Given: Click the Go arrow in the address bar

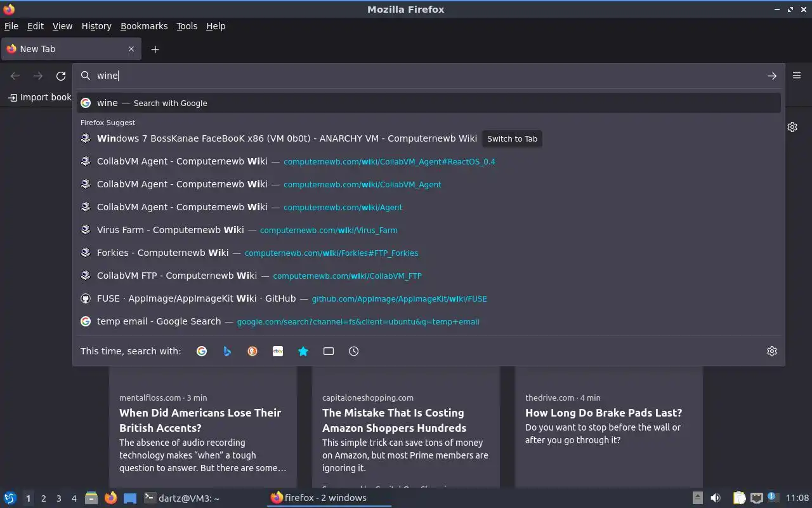Looking at the screenshot, I should (771, 76).
